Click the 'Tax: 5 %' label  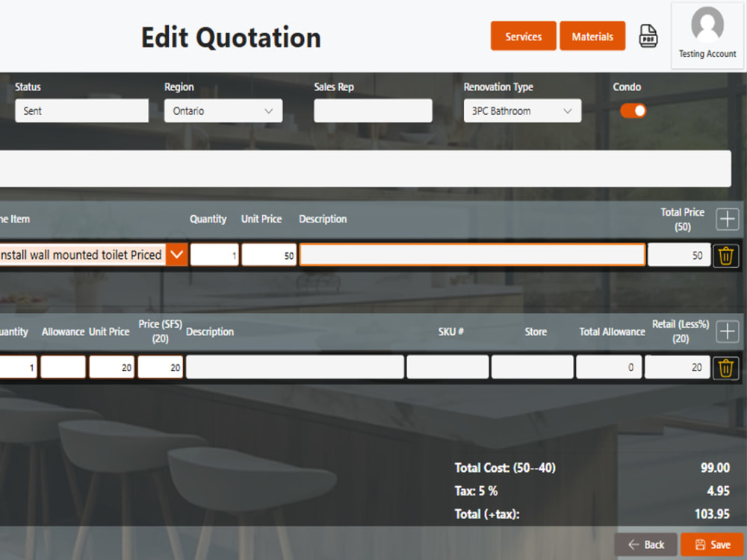(476, 491)
